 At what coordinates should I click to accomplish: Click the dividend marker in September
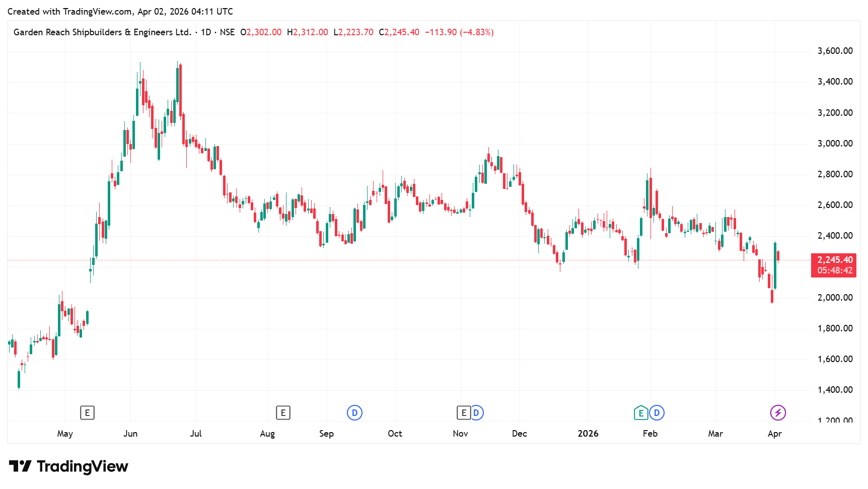pyautogui.click(x=354, y=413)
